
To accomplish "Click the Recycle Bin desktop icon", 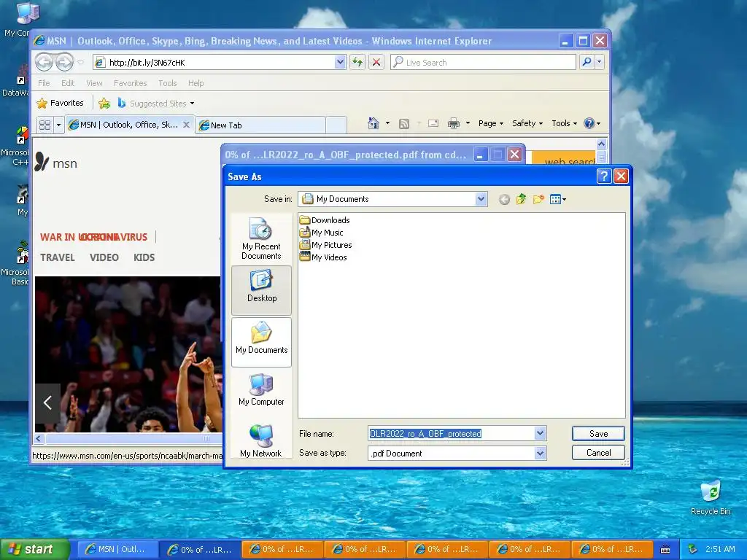I will (711, 497).
